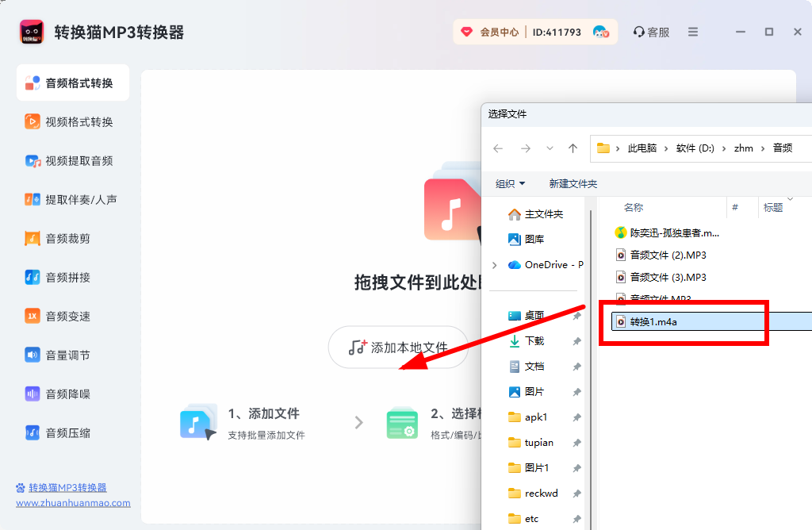812x530 pixels.
Task: Open the 音频拼接 sidebar tab
Action: pos(73,277)
